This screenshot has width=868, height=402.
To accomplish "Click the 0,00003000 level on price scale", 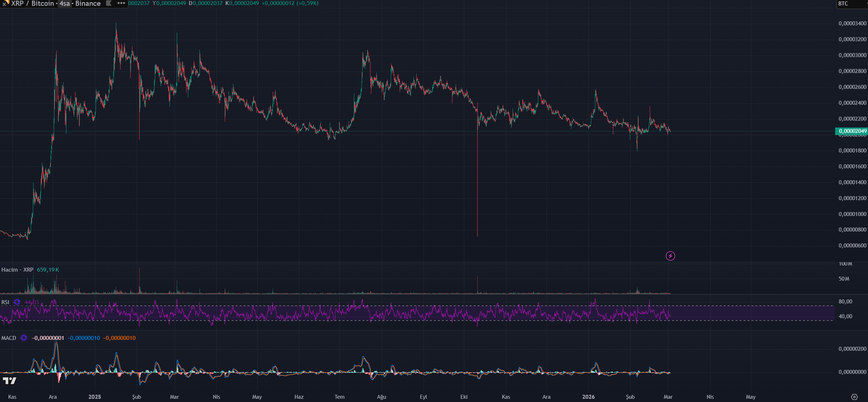I will coord(852,55).
